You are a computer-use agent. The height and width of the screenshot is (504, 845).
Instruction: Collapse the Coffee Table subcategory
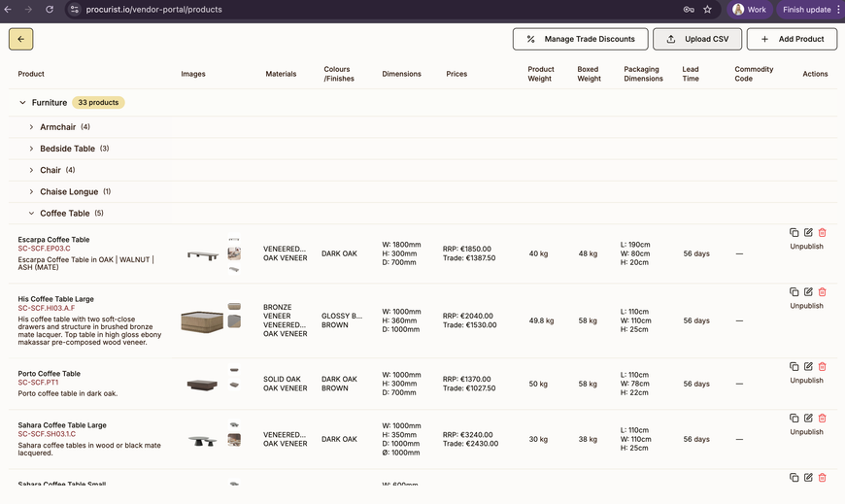pos(31,214)
